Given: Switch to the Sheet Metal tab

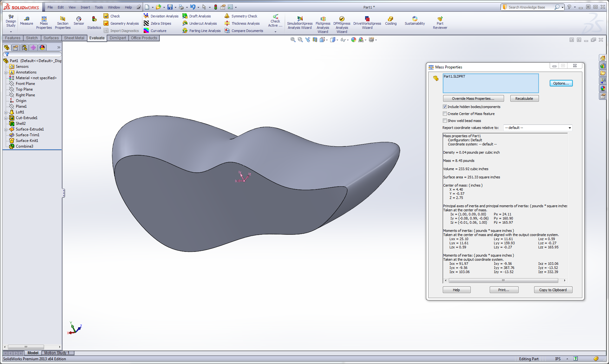Looking at the screenshot, I should point(74,38).
